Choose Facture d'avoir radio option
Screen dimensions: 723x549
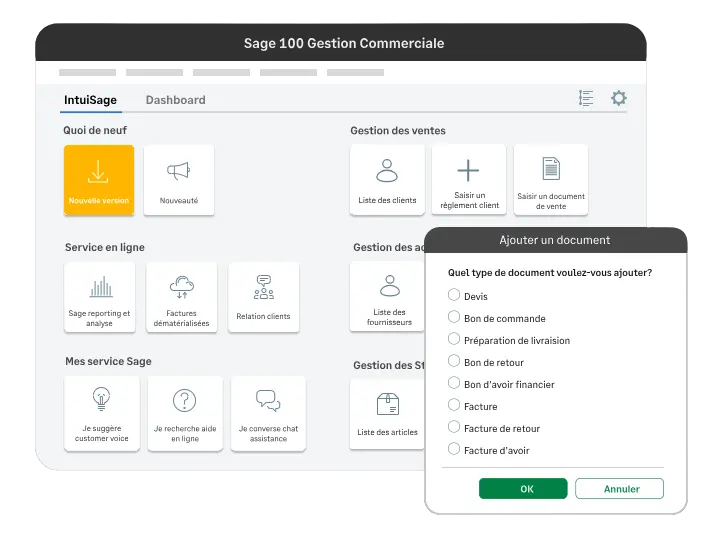(x=454, y=449)
